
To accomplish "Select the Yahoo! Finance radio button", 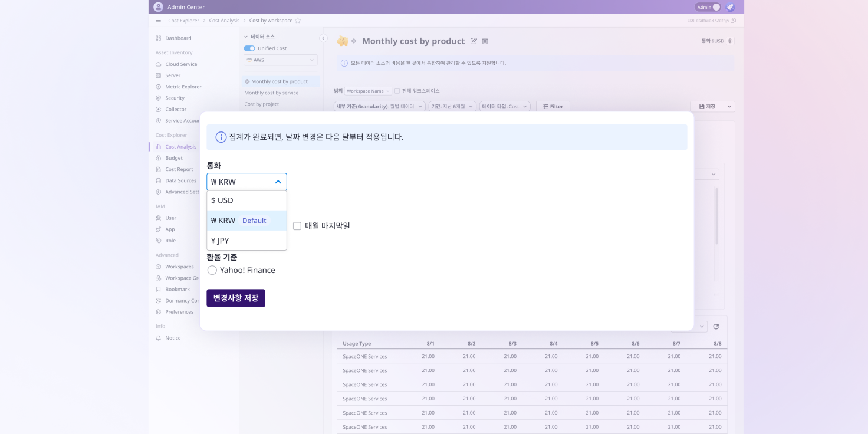I will click(212, 270).
